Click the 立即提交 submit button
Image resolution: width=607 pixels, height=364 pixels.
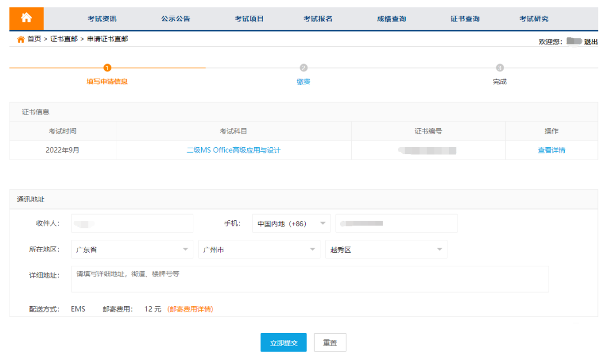tap(283, 342)
